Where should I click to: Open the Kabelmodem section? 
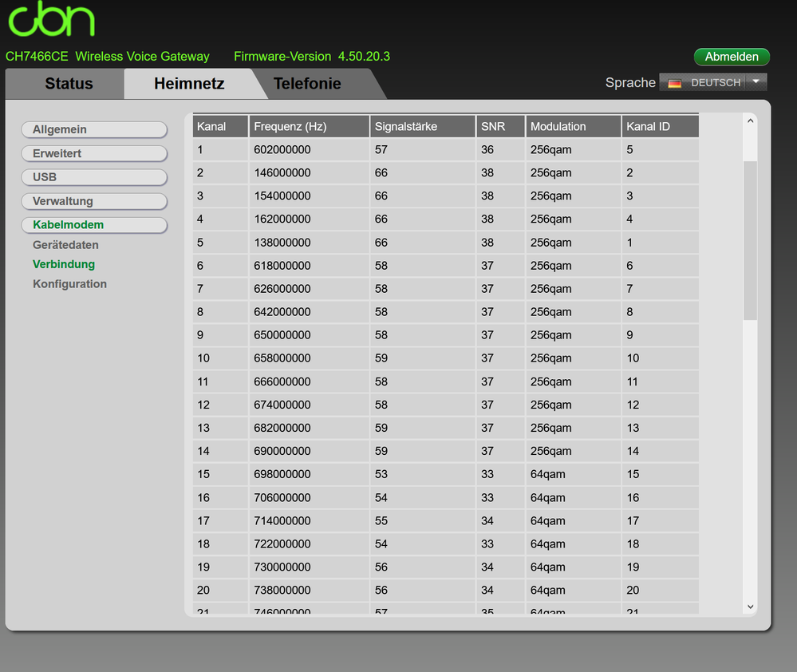click(x=94, y=225)
